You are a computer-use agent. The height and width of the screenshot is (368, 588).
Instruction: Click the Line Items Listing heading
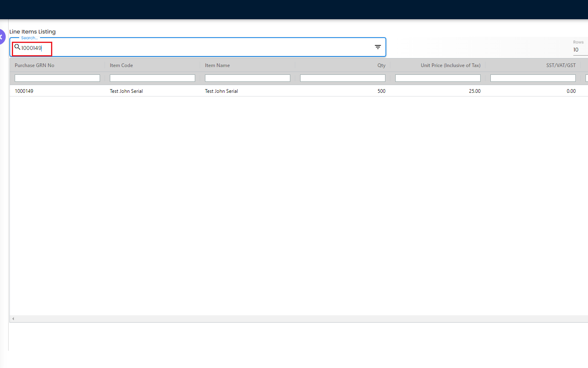point(33,31)
